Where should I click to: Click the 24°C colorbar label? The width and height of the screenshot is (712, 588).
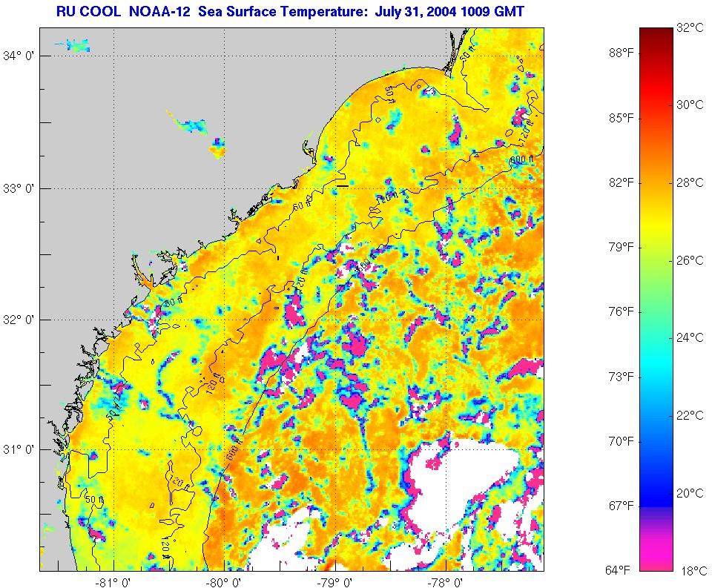(x=690, y=337)
